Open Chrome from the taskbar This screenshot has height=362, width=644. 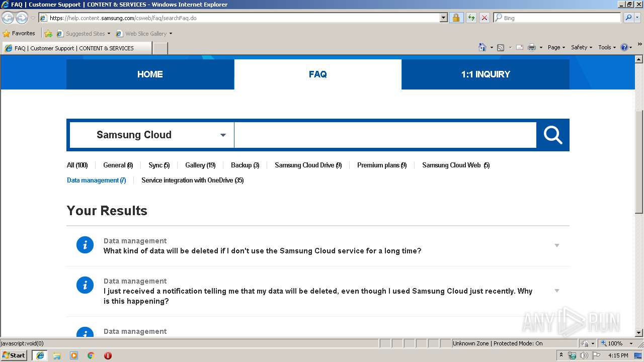click(x=91, y=355)
